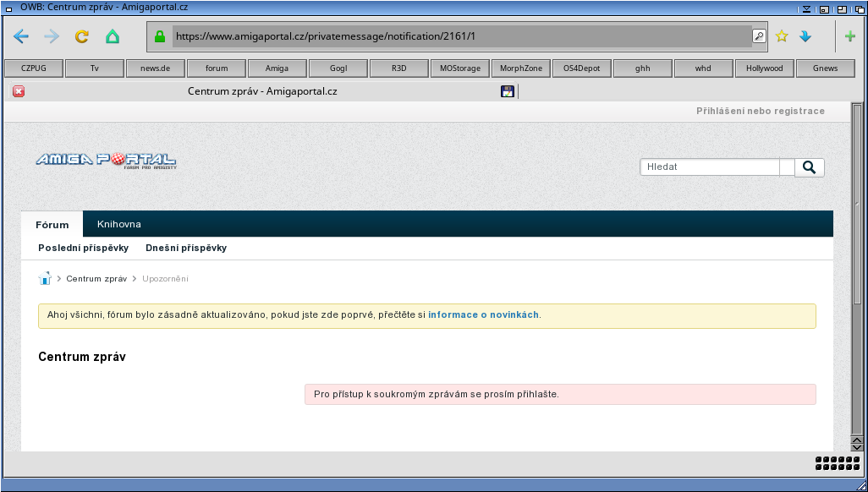Switch to the Knihovna tab

coord(119,224)
